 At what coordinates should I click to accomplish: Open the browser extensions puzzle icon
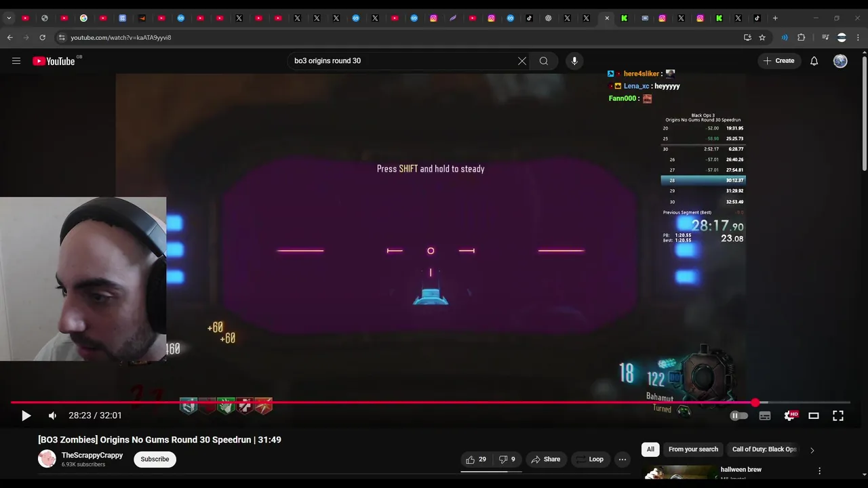click(802, 37)
